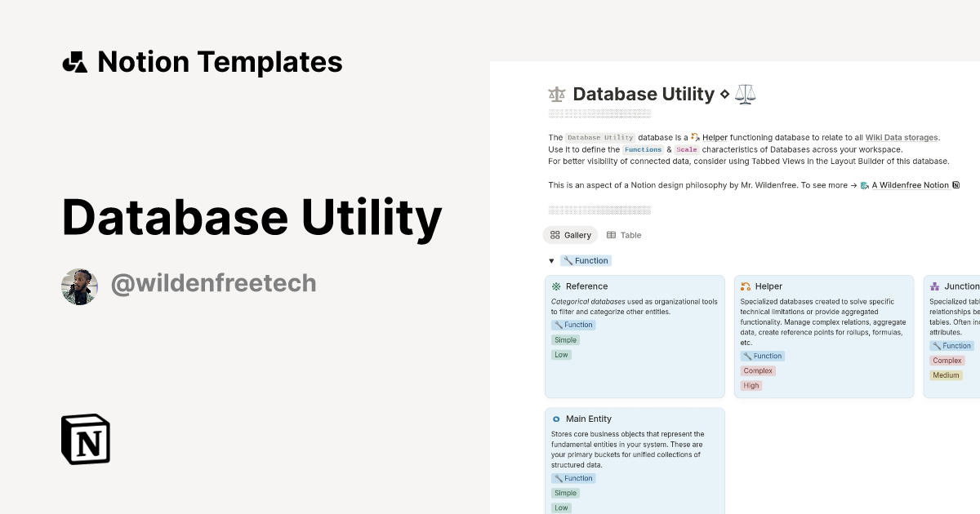The height and width of the screenshot is (514, 980).
Task: Open the Wiki Data storages link
Action: point(901,137)
